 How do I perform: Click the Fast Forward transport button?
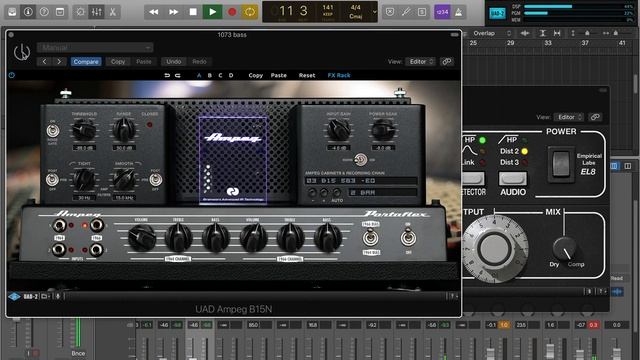point(173,12)
